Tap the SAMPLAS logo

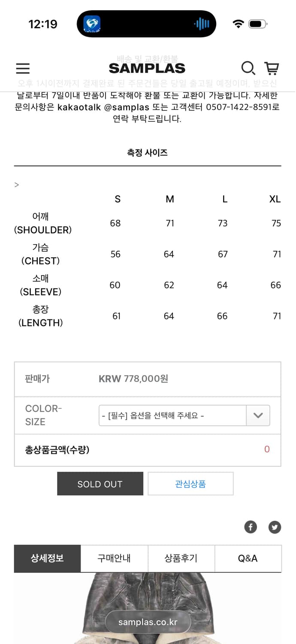pos(147,68)
